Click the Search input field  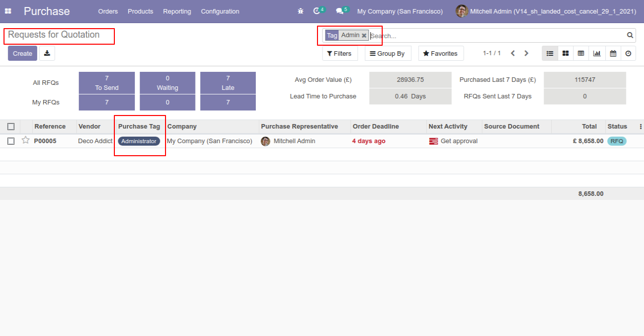pos(497,36)
